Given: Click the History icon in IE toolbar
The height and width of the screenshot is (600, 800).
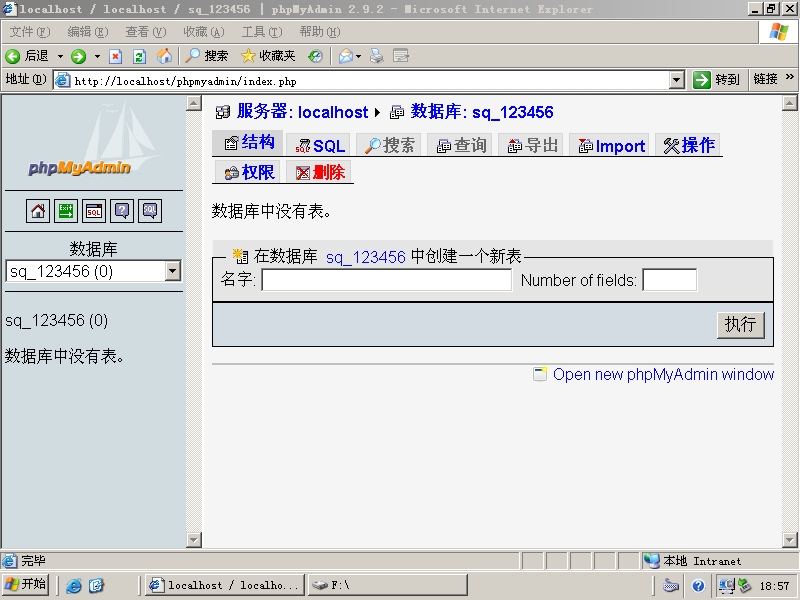Looking at the screenshot, I should (315, 56).
